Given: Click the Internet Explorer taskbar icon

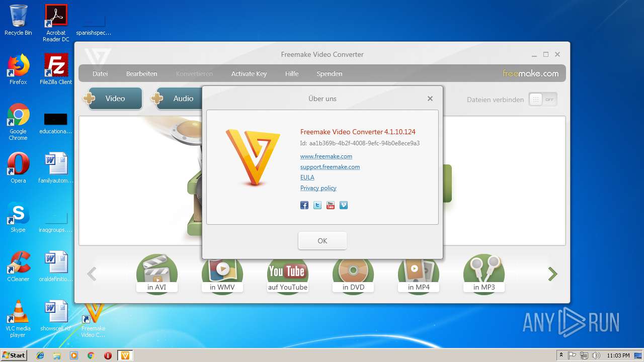Looking at the screenshot, I should [40, 355].
